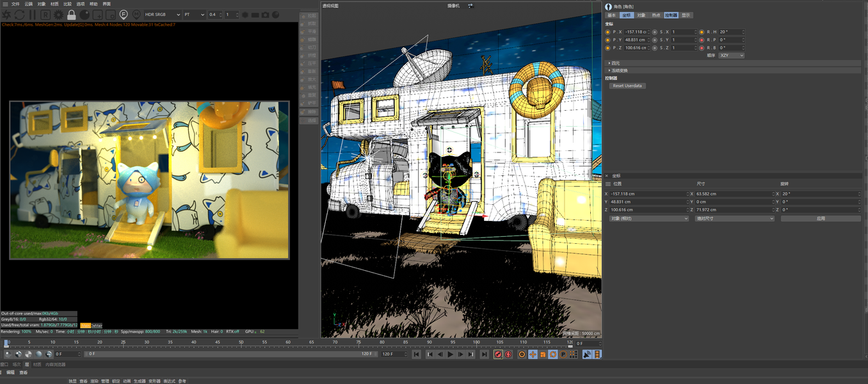The width and height of the screenshot is (868, 384).
Task: Click the Reset Userdata button
Action: click(x=627, y=85)
